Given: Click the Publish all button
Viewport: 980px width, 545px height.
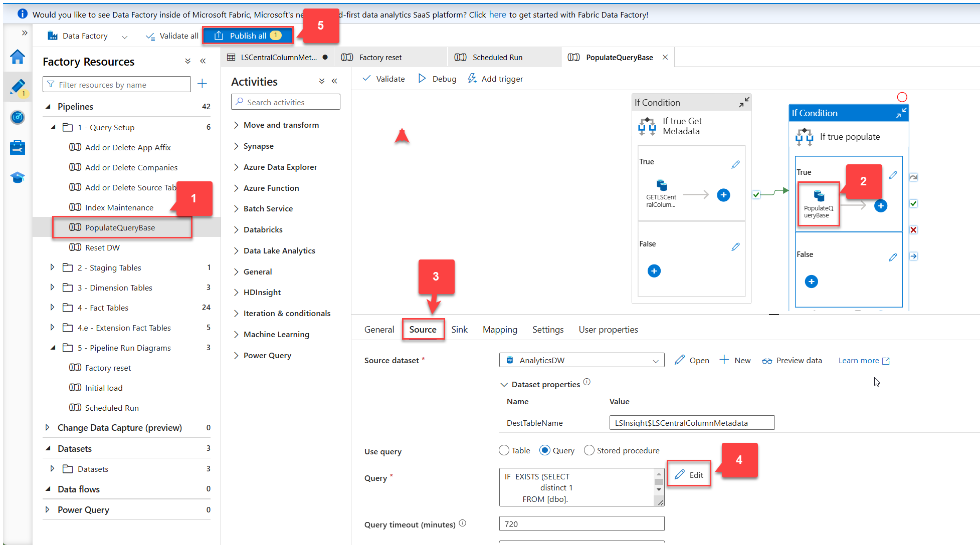Looking at the screenshot, I should (x=248, y=36).
